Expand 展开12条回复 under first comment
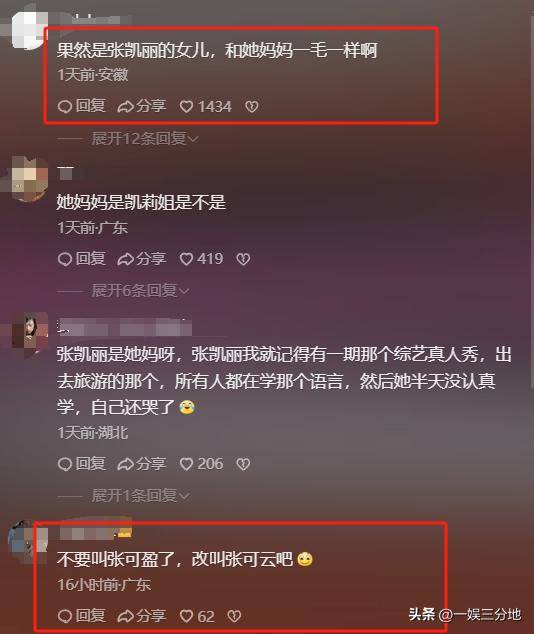The width and height of the screenshot is (534, 634). [145, 139]
